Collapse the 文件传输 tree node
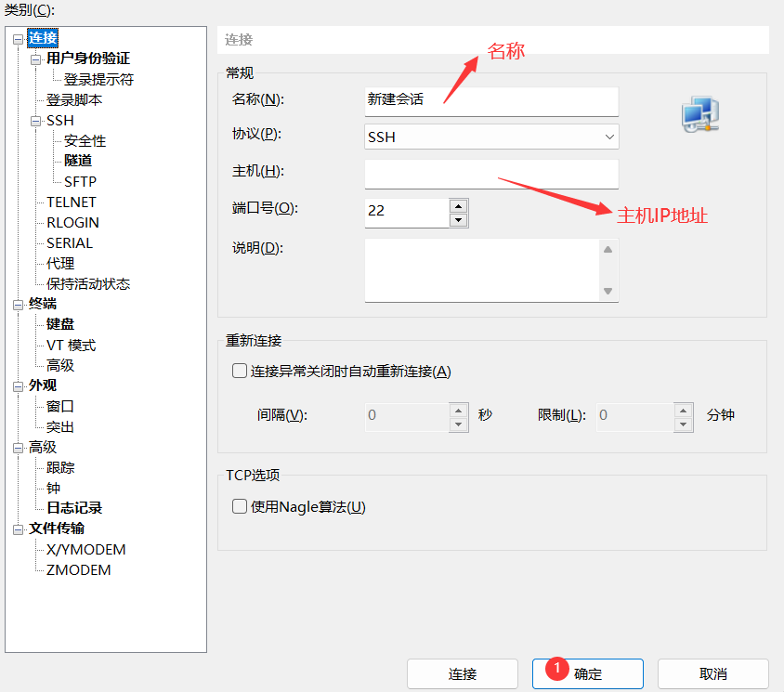Image resolution: width=784 pixels, height=692 pixels. 18,529
